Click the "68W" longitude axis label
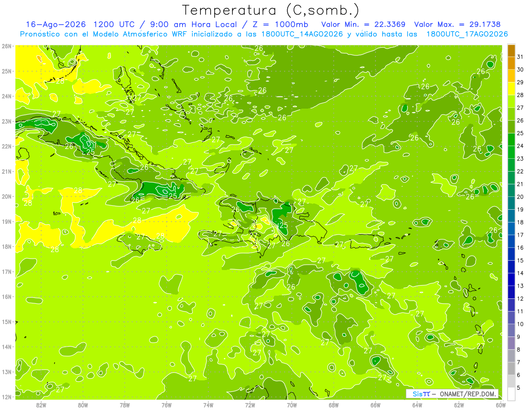This screenshot has width=532, height=411. click(334, 405)
